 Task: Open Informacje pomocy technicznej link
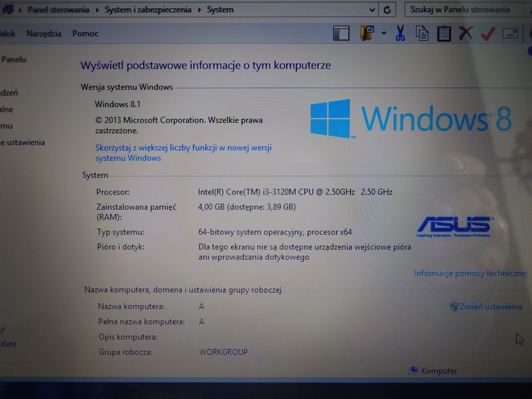click(470, 273)
